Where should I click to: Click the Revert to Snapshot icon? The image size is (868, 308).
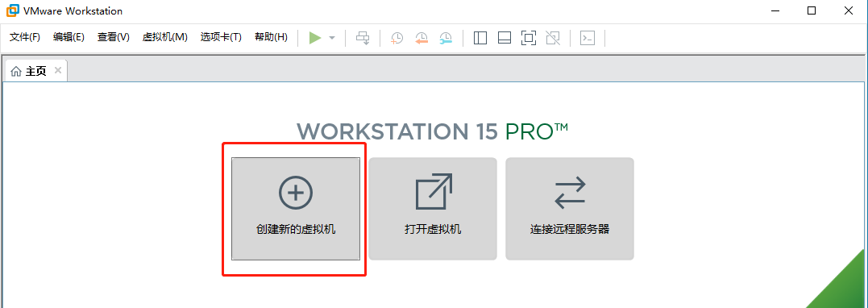tap(422, 38)
